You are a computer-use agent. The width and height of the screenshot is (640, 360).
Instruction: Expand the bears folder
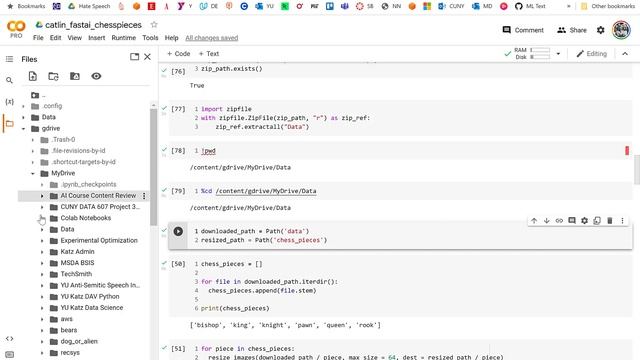click(42, 330)
